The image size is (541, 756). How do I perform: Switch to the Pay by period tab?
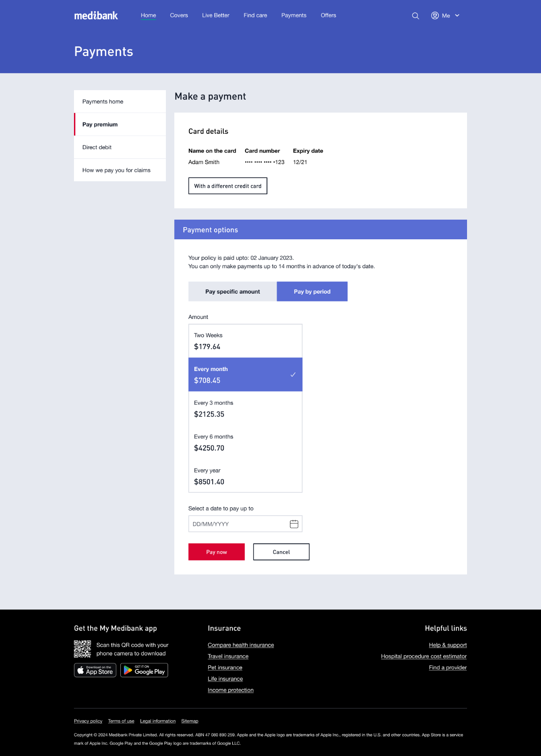[312, 291]
